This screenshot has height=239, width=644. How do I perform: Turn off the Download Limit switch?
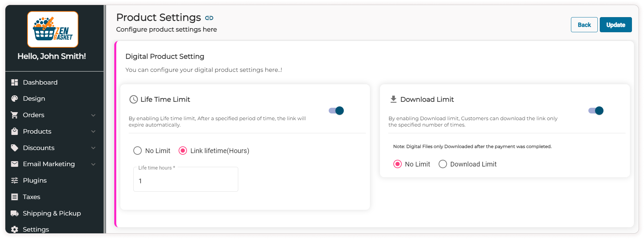click(596, 111)
